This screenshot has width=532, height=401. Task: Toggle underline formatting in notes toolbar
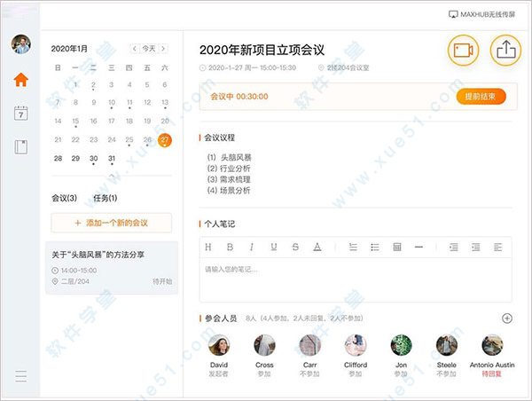click(x=274, y=248)
